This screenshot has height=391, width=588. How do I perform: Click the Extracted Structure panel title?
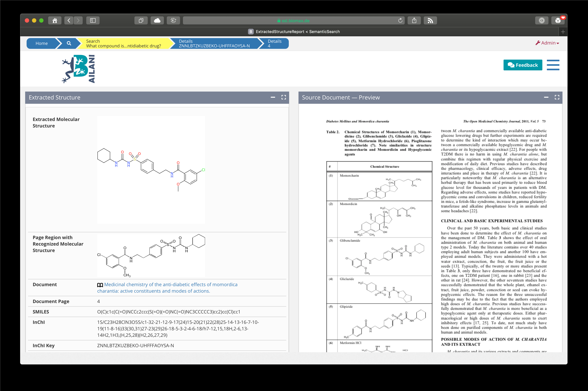tap(54, 97)
